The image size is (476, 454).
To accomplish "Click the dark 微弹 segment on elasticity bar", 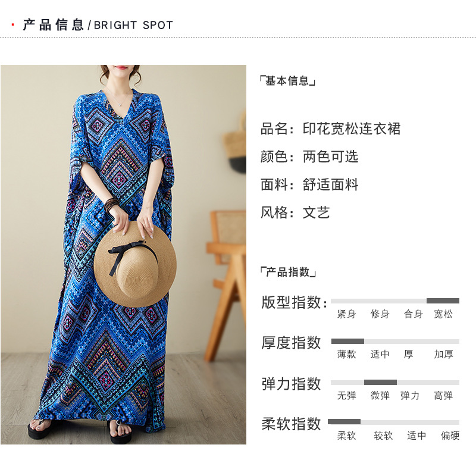I will coord(380,383).
